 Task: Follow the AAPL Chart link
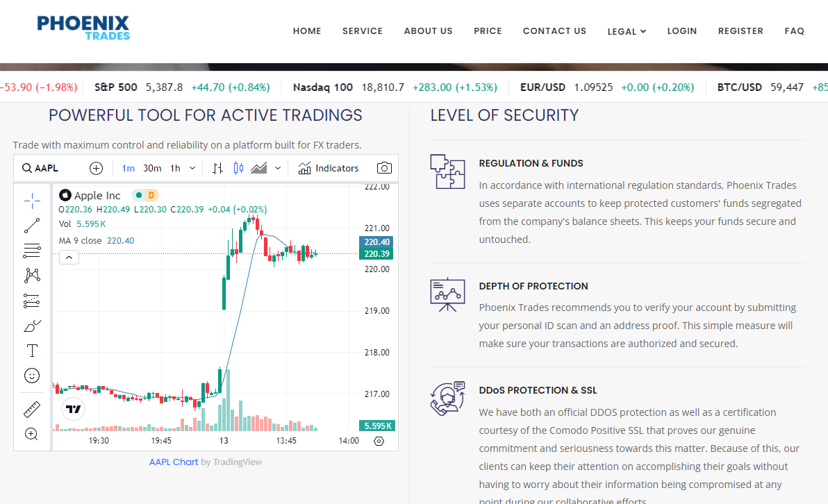[x=174, y=462]
